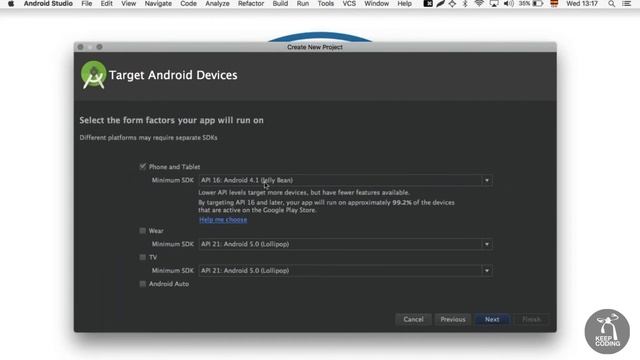The height and width of the screenshot is (360, 640).
Task: Open Phone and Tablet Minimum SDK dropdown
Action: (x=345, y=180)
